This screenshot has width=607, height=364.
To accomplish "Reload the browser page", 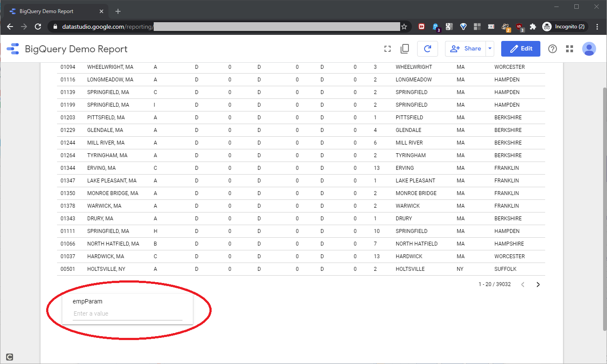I will tap(38, 27).
